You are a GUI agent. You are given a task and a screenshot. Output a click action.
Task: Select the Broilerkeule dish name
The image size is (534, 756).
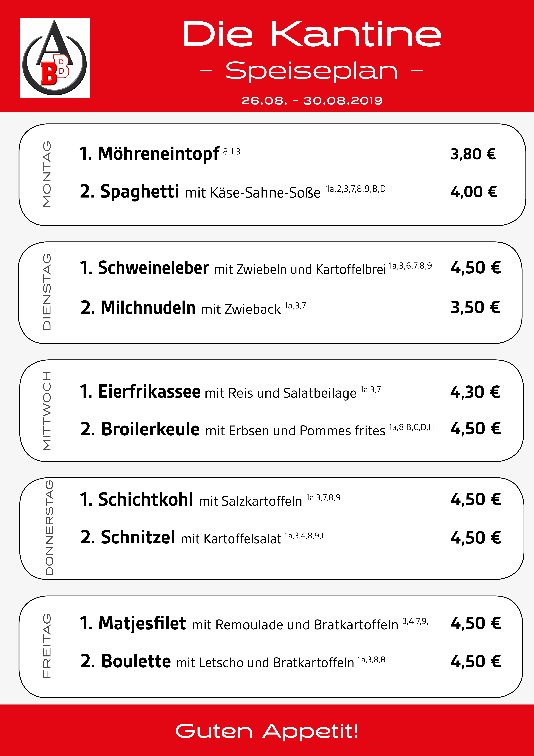[150, 429]
